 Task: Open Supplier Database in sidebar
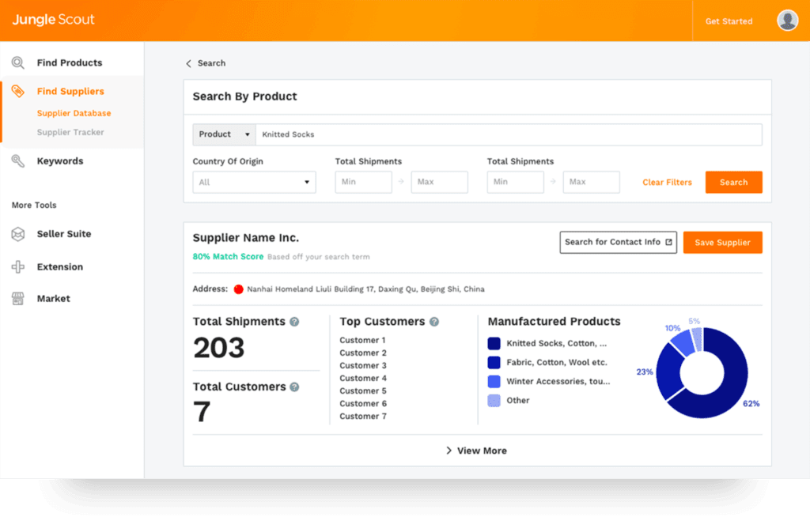coord(74,113)
